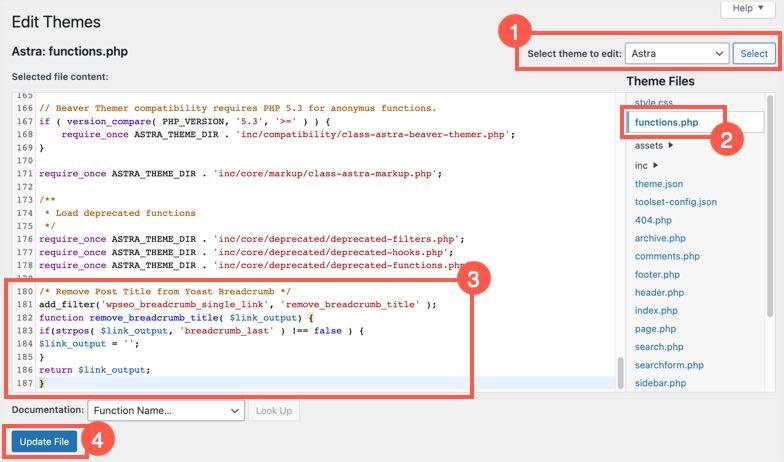Open toolset-config.json file
The width and height of the screenshot is (784, 462).
(x=676, y=202)
